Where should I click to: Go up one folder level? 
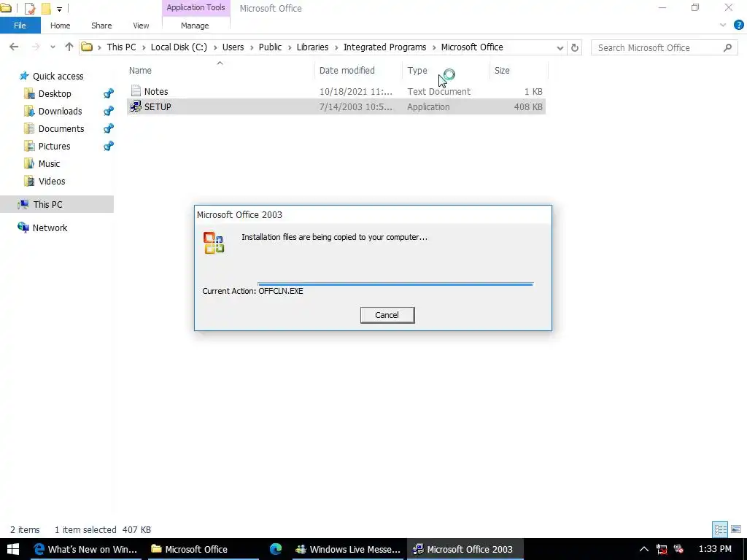coord(69,47)
